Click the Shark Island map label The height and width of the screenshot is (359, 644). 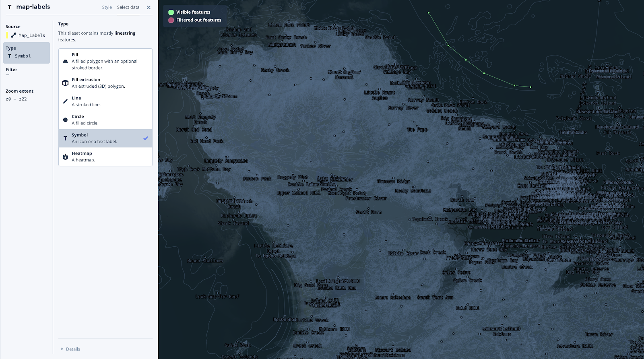pos(233,223)
